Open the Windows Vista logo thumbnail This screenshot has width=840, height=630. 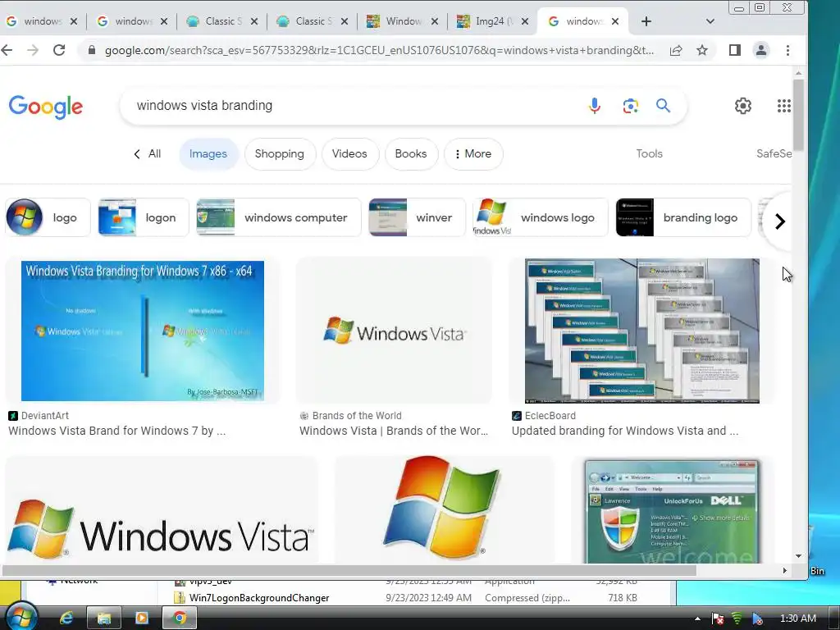coord(394,331)
